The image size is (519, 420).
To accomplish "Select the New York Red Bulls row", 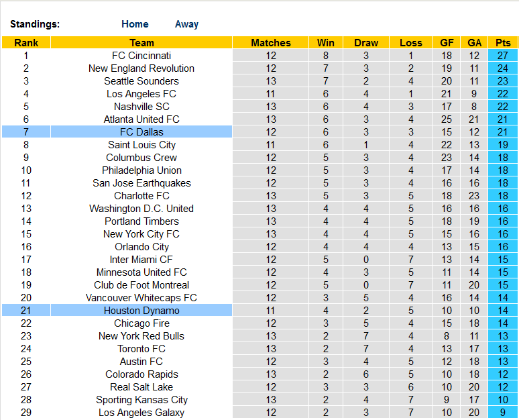I will point(141,336).
